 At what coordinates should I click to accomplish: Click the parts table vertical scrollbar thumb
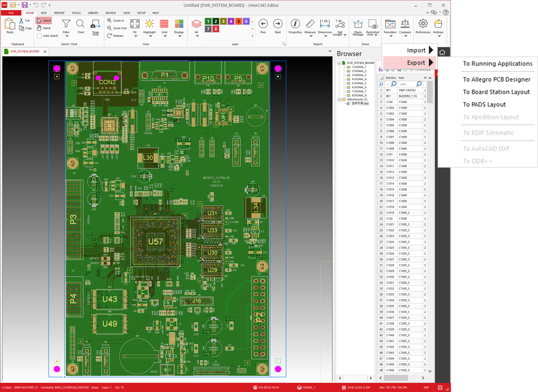(430, 93)
